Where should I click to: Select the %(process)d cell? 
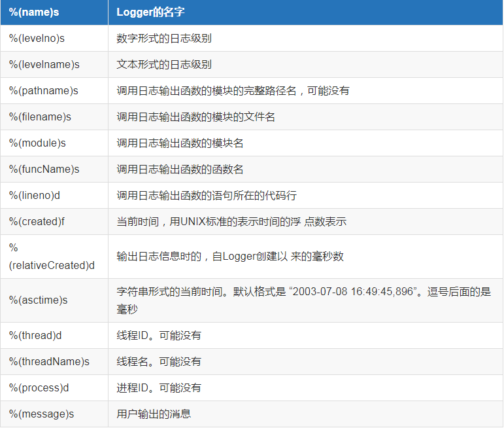tap(54, 388)
